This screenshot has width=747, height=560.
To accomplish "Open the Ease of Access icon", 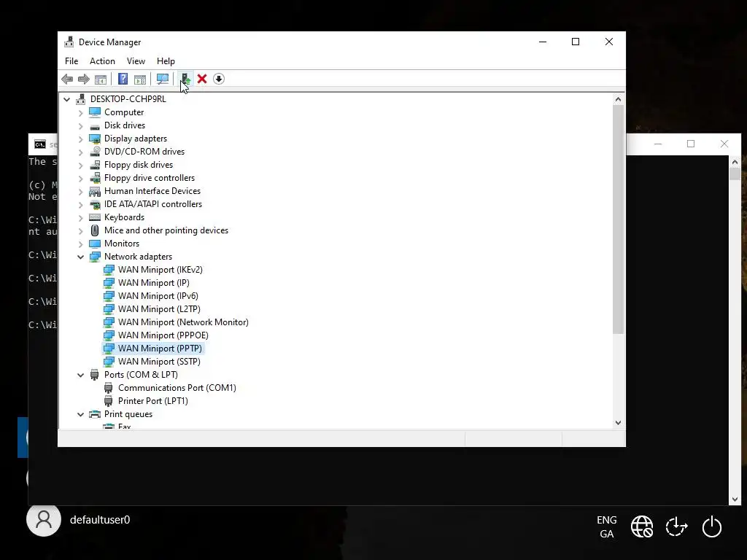I will [676, 526].
